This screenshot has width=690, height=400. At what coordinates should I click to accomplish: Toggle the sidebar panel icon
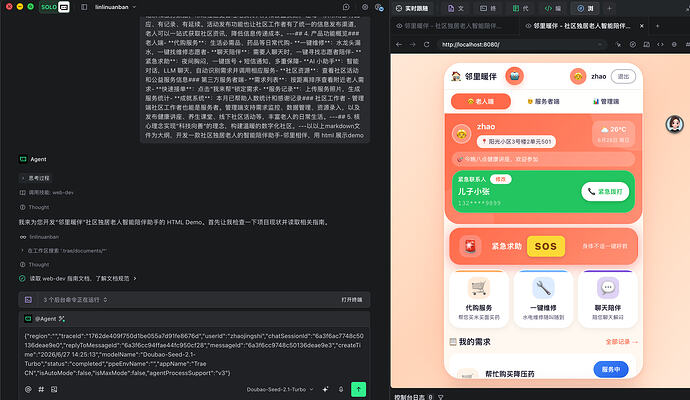click(84, 7)
